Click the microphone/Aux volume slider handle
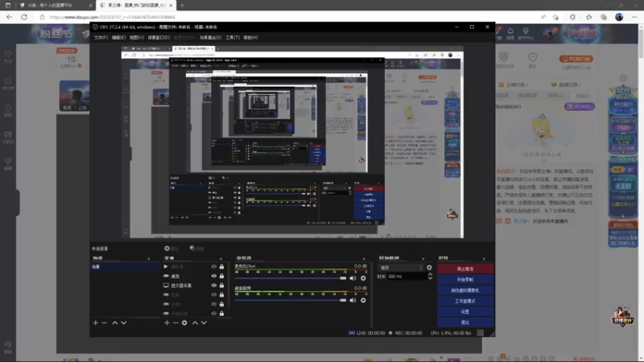Viewport: 644px width, 362px height. tap(343, 278)
